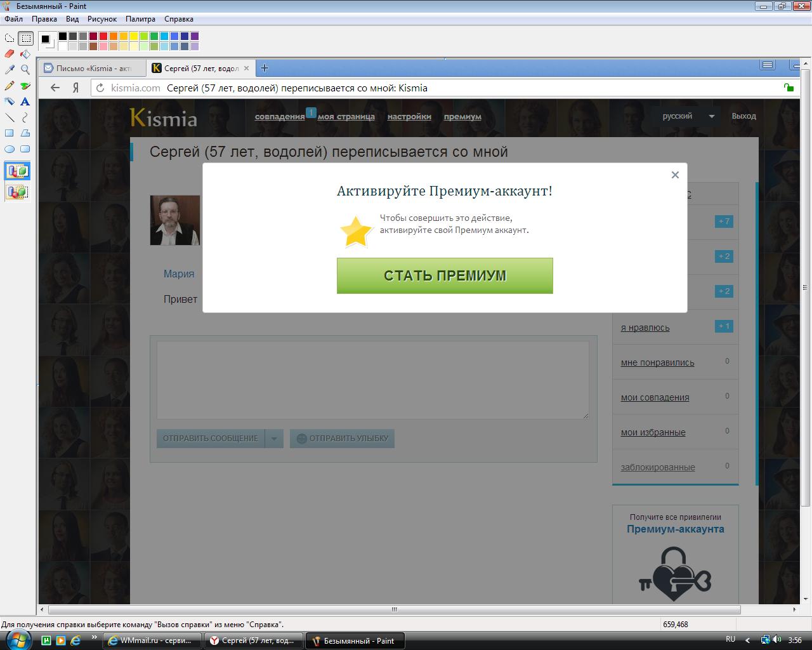Image resolution: width=812 pixels, height=650 pixels.
Task: Click the премиум header link
Action: [x=462, y=116]
